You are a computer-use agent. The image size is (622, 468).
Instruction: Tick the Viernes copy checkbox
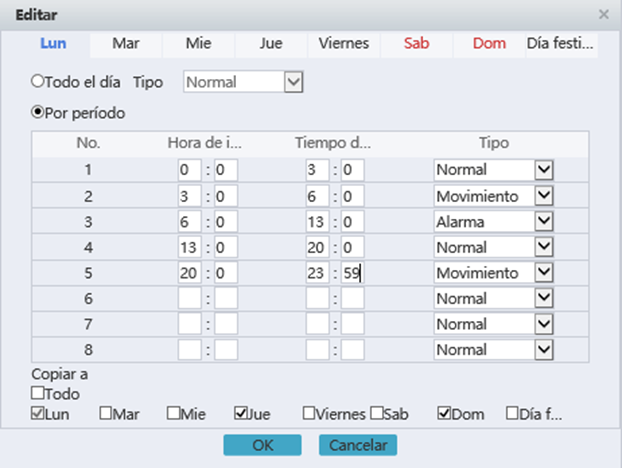click(x=308, y=413)
